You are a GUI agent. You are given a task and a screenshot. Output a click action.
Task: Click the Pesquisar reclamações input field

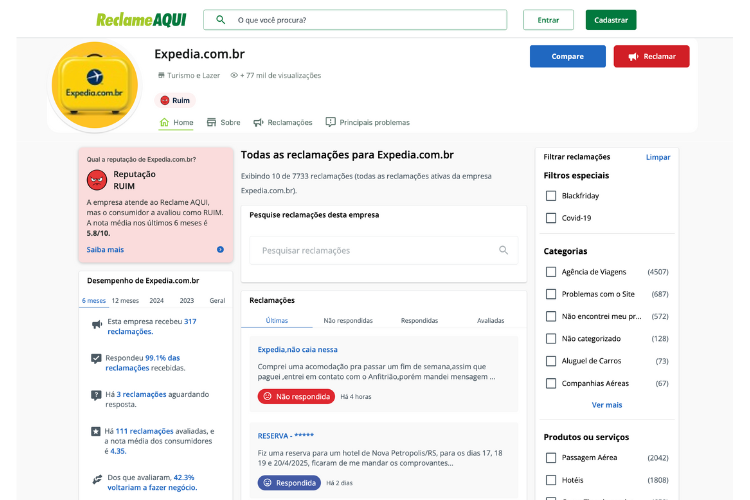384,250
